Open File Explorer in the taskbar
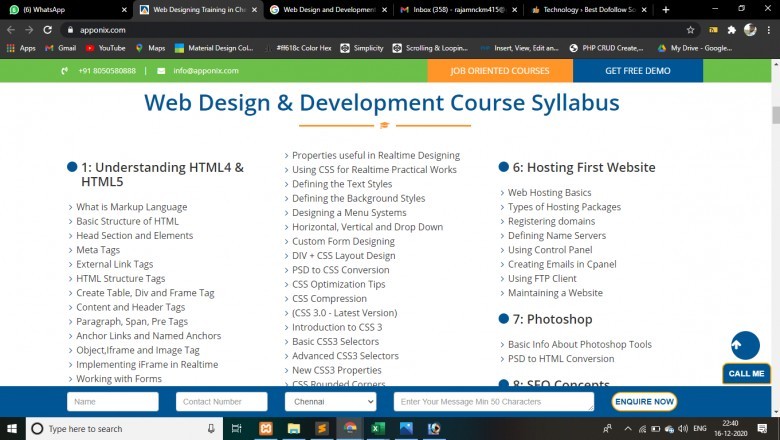The image size is (780, 440). click(293, 428)
